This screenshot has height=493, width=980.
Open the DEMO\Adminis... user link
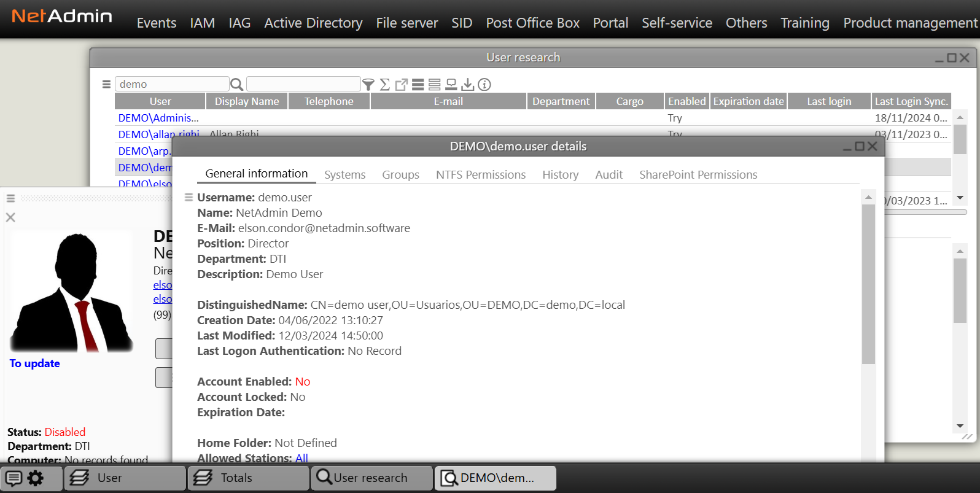(x=158, y=118)
